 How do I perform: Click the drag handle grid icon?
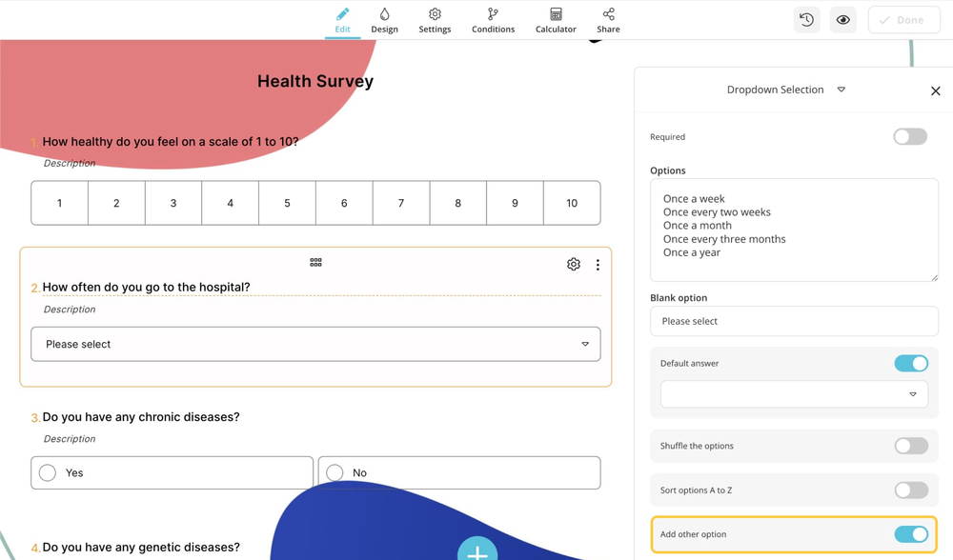(x=315, y=263)
